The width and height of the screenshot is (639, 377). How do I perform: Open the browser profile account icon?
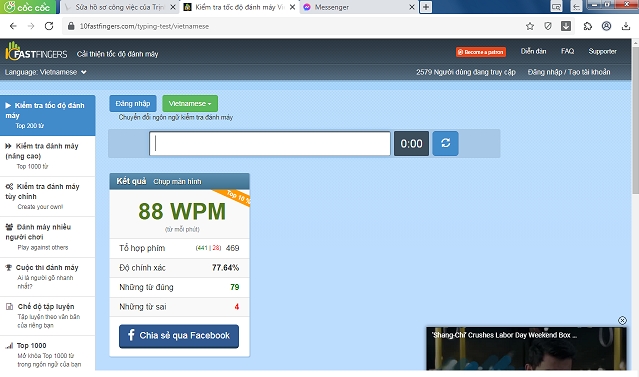606,26
